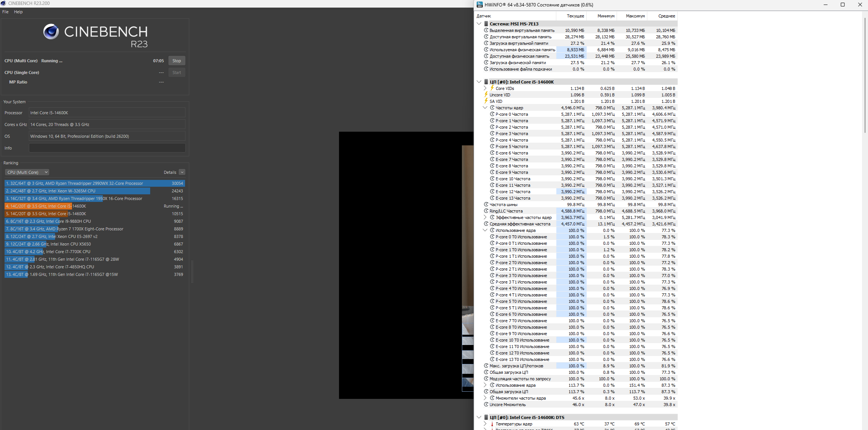The image size is (868, 430).
Task: Click the Датчик column header
Action: click(x=515, y=16)
